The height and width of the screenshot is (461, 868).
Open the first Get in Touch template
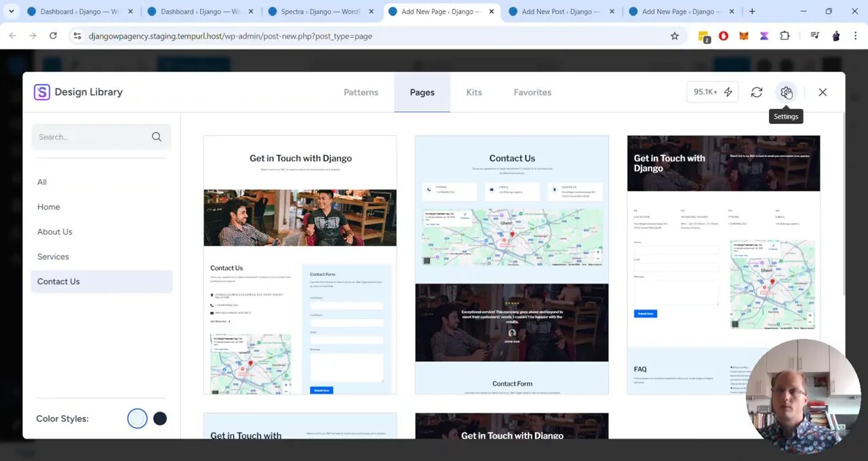point(300,264)
